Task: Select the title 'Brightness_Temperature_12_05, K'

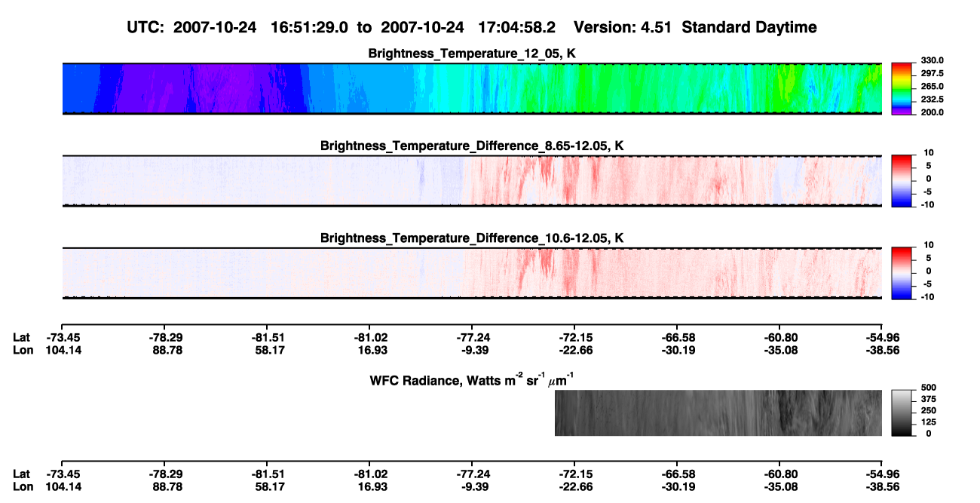Action: click(472, 54)
